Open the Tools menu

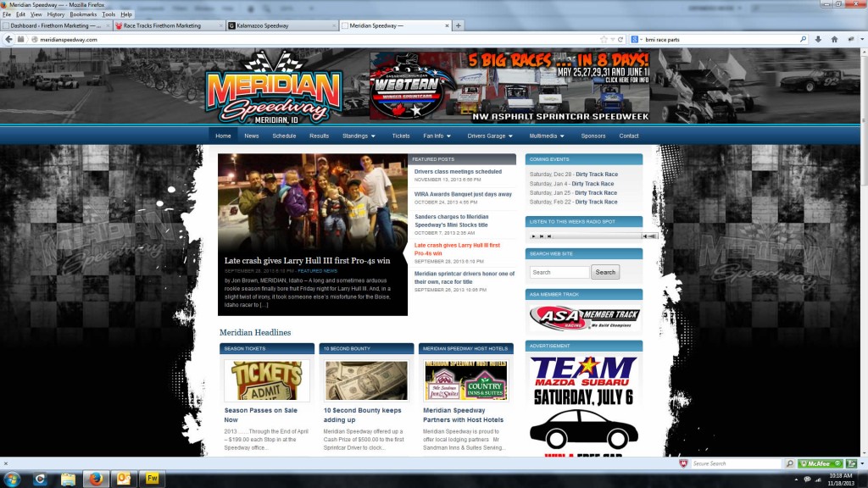108,14
